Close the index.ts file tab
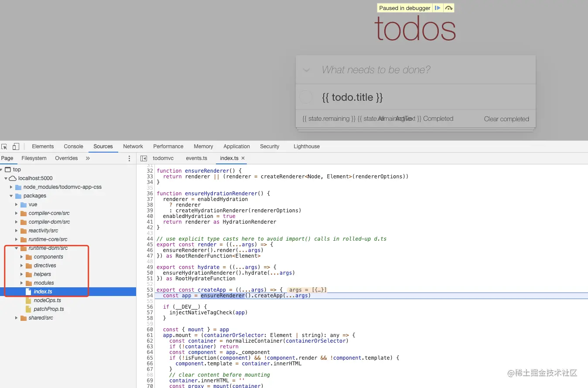588x388 pixels. point(243,158)
